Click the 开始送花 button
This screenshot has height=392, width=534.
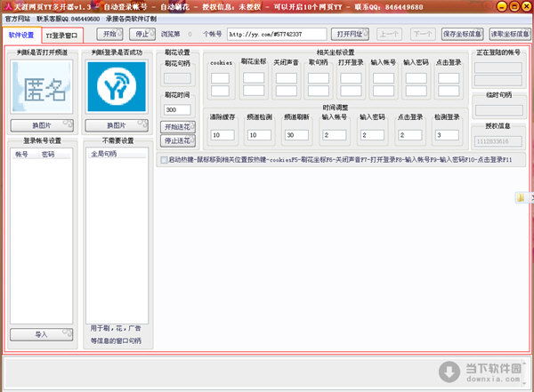(177, 127)
